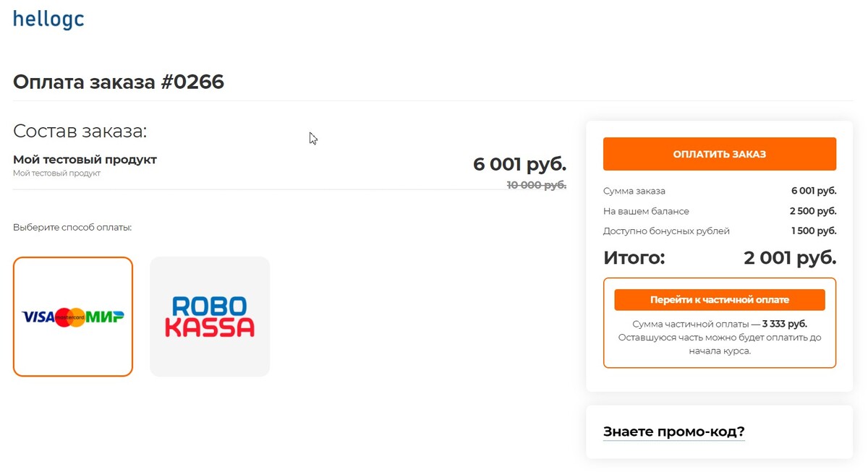
Task: Go to partial payment with Перейти к частичной оплате
Action: [720, 299]
